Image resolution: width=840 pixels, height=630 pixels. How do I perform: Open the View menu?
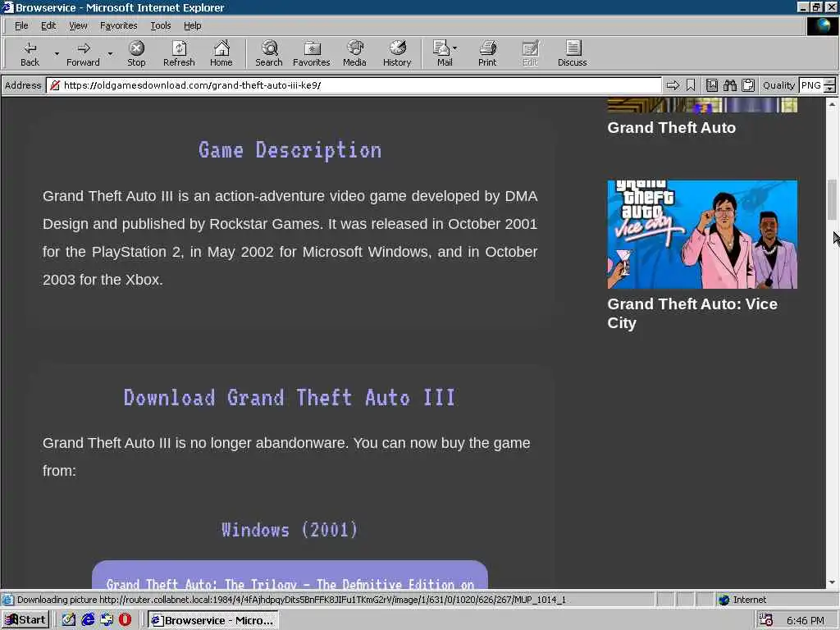(78, 25)
